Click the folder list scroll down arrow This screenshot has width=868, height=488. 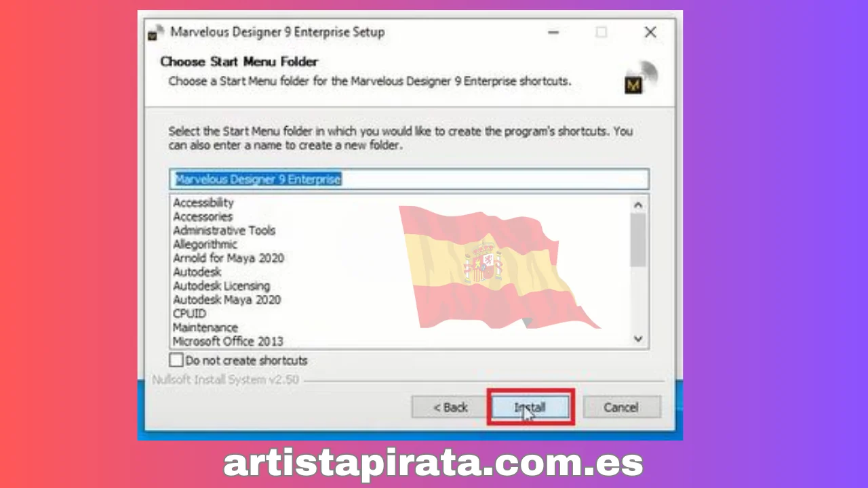pos(638,339)
